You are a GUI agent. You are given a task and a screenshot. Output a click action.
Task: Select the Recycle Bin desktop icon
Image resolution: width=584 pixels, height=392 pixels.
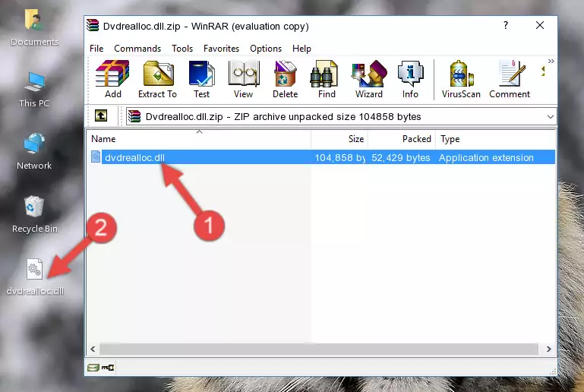click(x=34, y=214)
